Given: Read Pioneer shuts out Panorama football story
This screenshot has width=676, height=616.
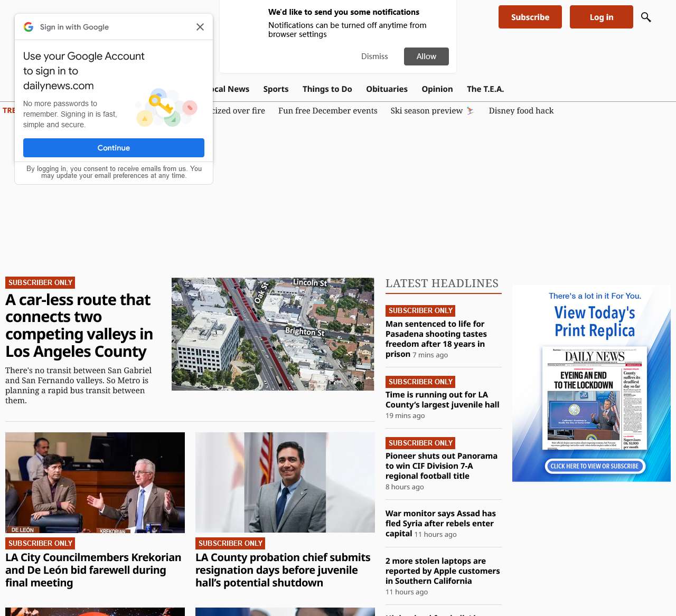Looking at the screenshot, I should [x=442, y=466].
